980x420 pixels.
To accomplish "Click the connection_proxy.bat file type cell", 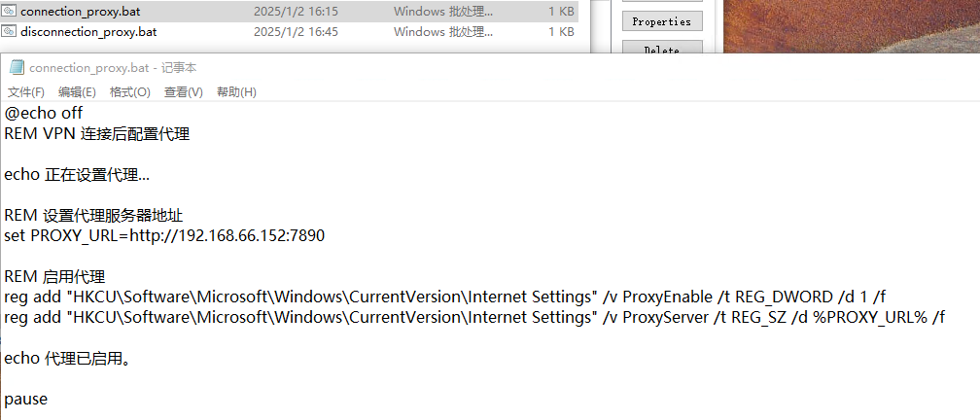I will click(443, 12).
